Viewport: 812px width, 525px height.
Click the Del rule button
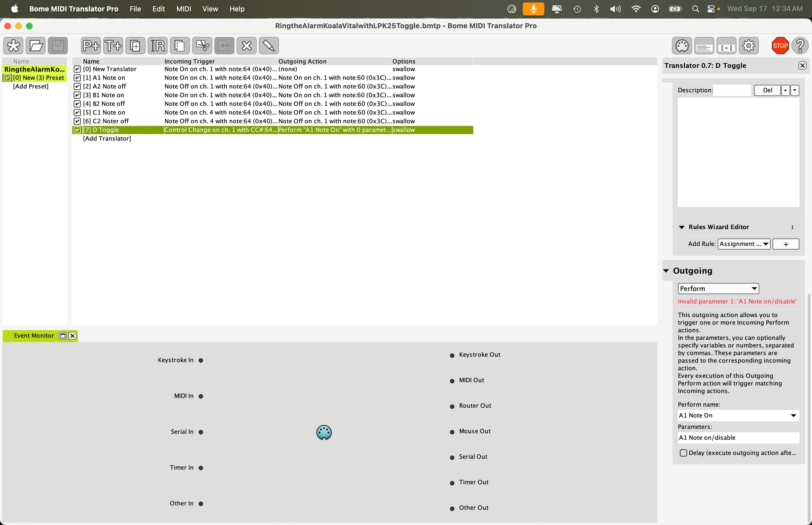pyautogui.click(x=767, y=90)
